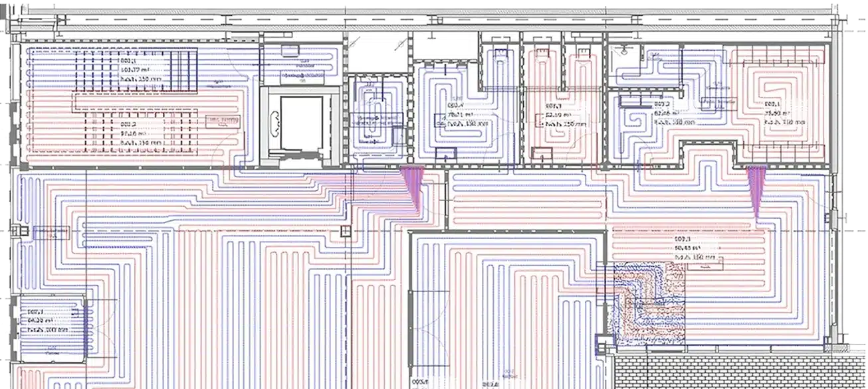Click the central square column marker
This screenshot has height=389, width=868.
point(344,232)
